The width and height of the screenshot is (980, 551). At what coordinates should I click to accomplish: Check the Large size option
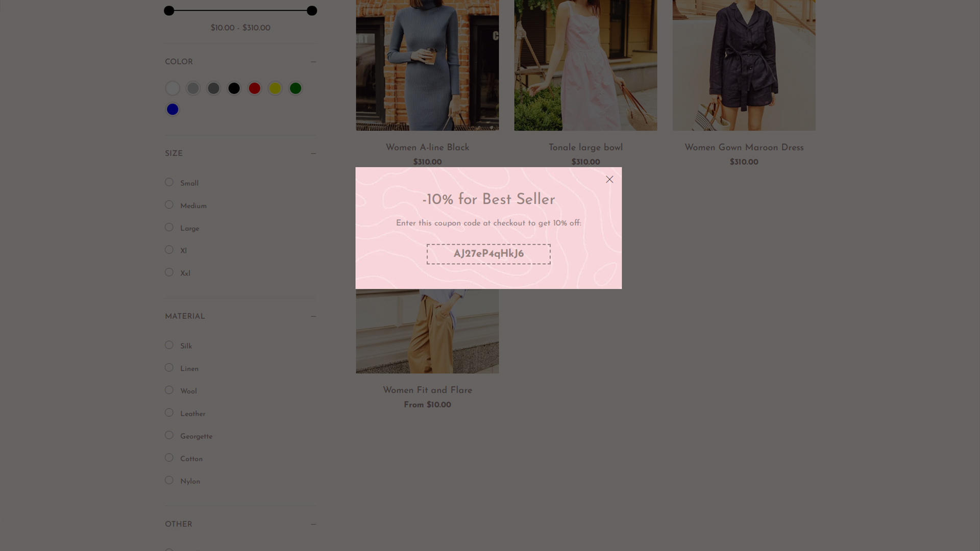(x=169, y=227)
